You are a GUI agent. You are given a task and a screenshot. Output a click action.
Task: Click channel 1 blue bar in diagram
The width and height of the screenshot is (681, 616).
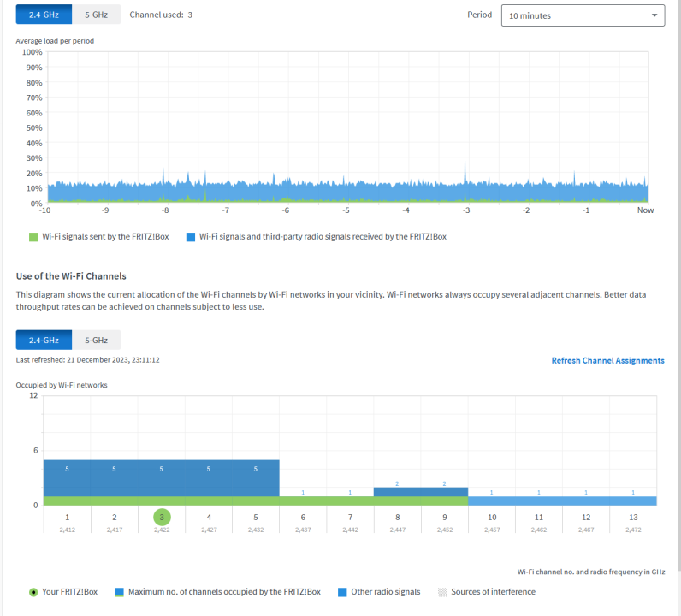pyautogui.click(x=67, y=477)
